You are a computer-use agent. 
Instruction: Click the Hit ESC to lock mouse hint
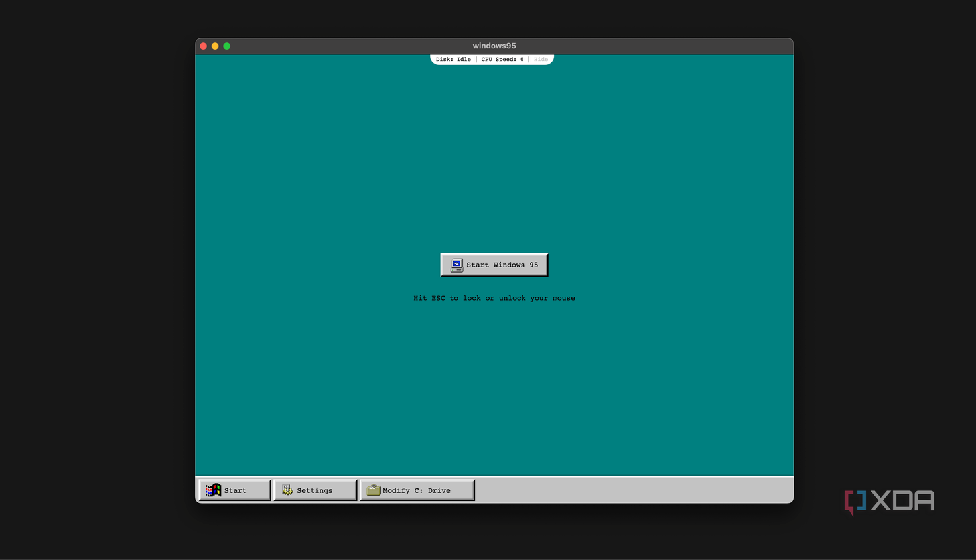[x=494, y=298]
